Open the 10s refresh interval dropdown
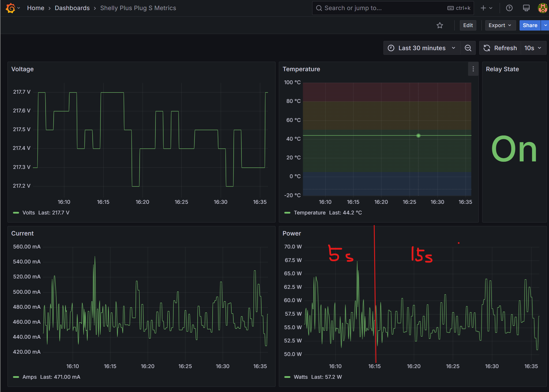 (533, 48)
